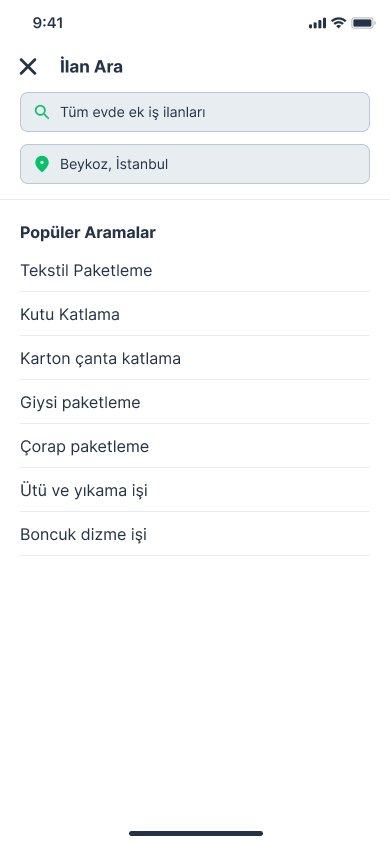
Task: Select Tekstil Paketleme popular search
Action: [x=195, y=270]
